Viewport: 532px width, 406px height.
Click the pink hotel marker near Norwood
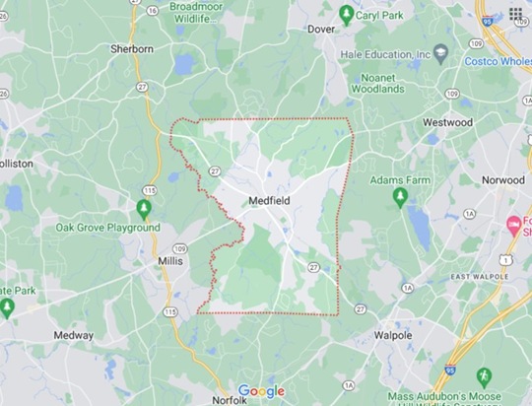point(513,226)
